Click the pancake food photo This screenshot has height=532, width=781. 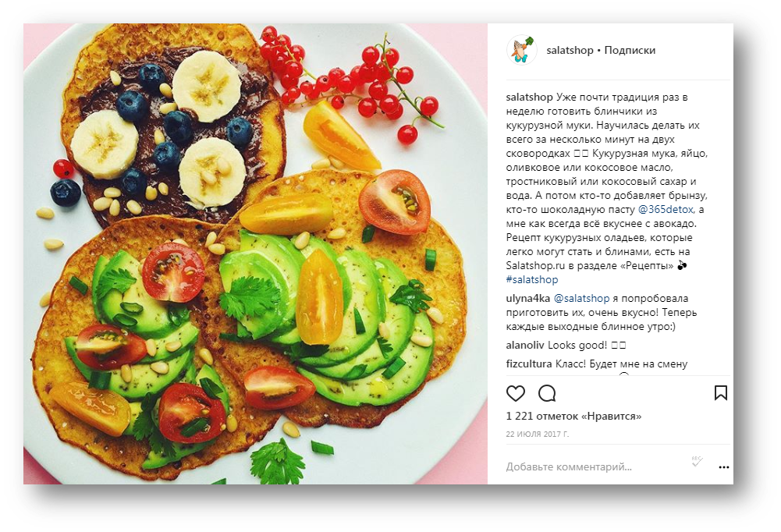[255, 254]
